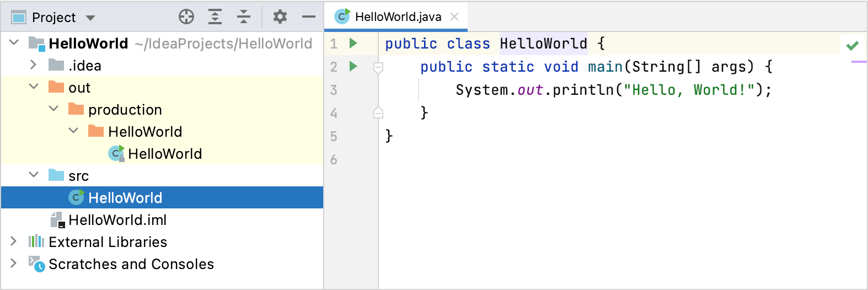
Task: Click the purple stripe mark on error stripe
Action: tap(859, 62)
